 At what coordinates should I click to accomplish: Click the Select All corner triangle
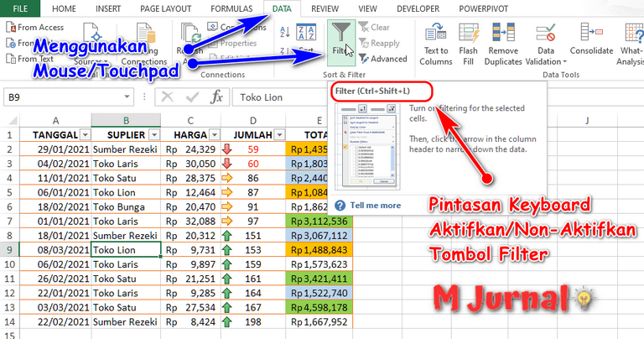tap(13, 121)
